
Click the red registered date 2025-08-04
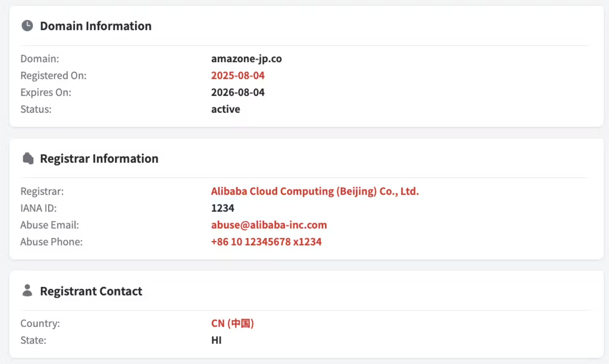point(238,75)
